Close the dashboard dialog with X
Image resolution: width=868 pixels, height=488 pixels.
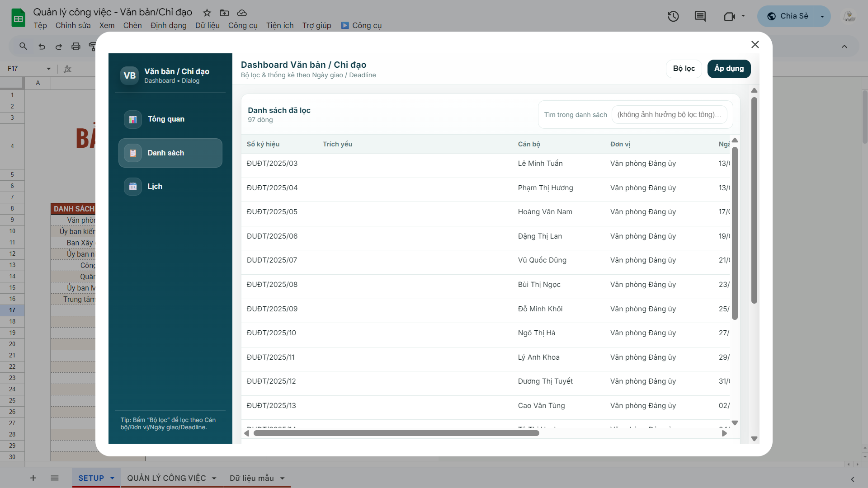click(755, 44)
